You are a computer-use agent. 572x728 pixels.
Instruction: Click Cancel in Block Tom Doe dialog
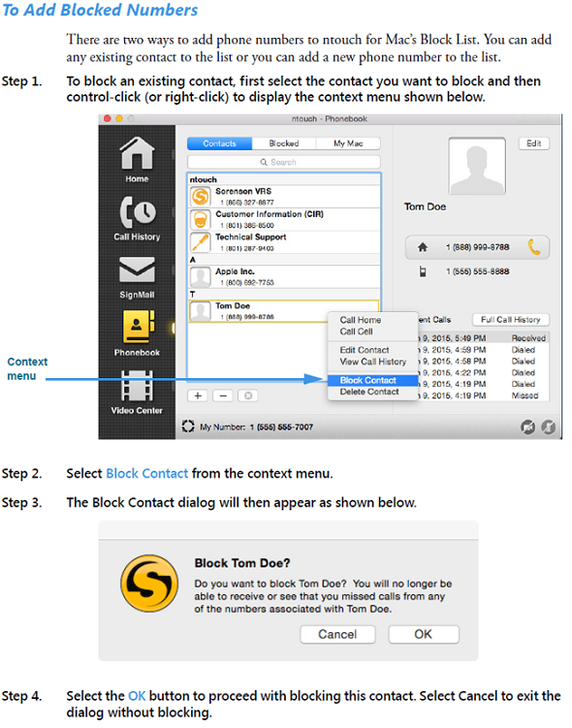click(337, 634)
